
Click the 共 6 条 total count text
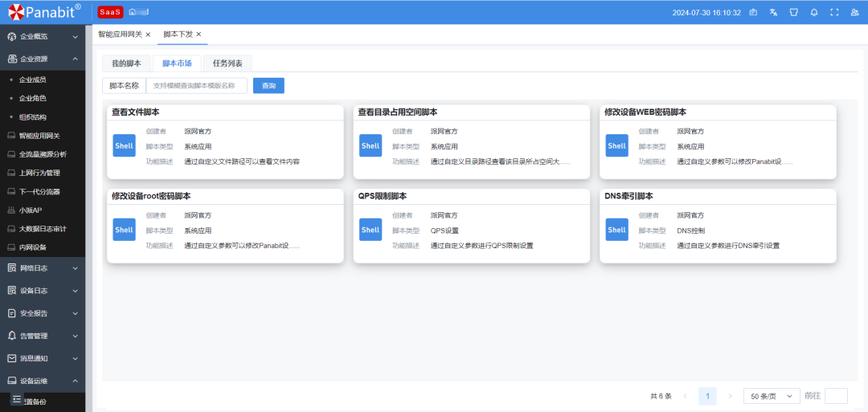661,396
